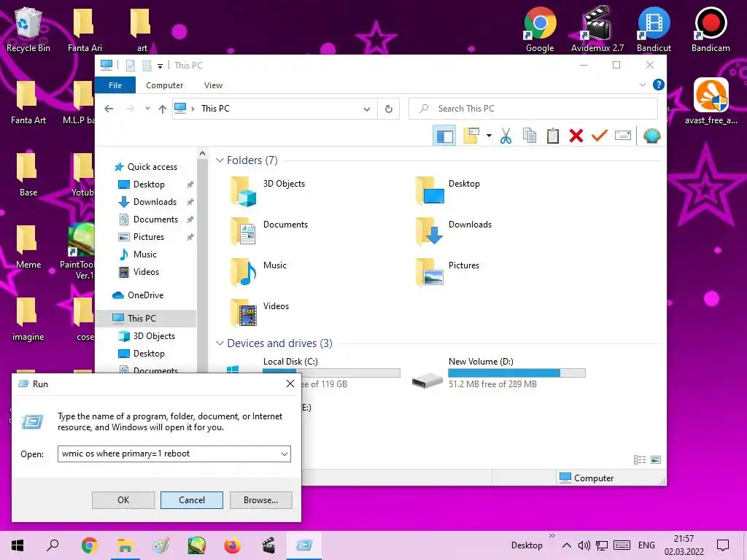Open the Bandicam desktop shortcut

coord(711,29)
